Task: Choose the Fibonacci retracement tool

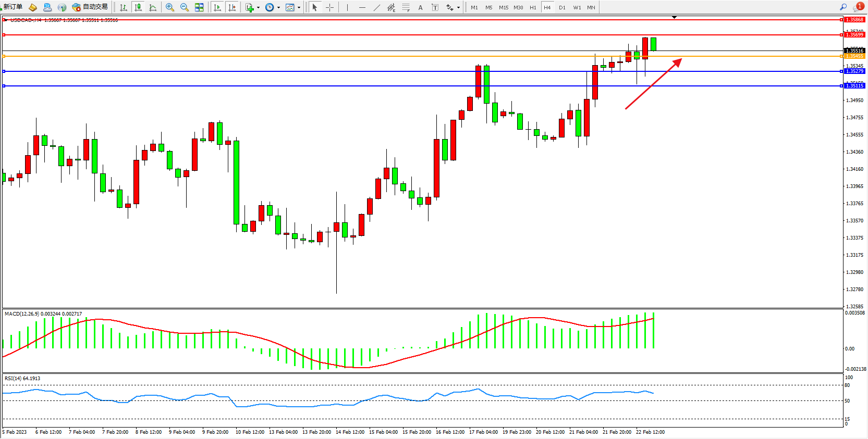Action: click(406, 7)
